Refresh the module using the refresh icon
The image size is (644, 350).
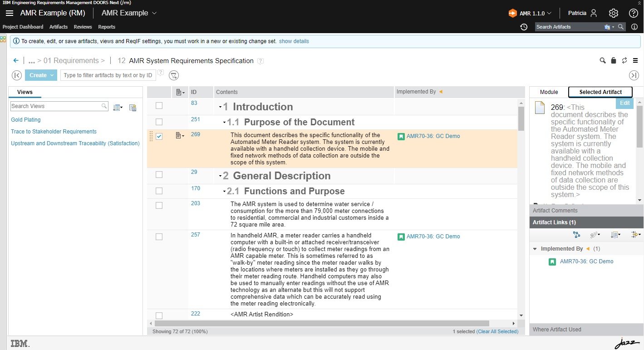click(624, 60)
